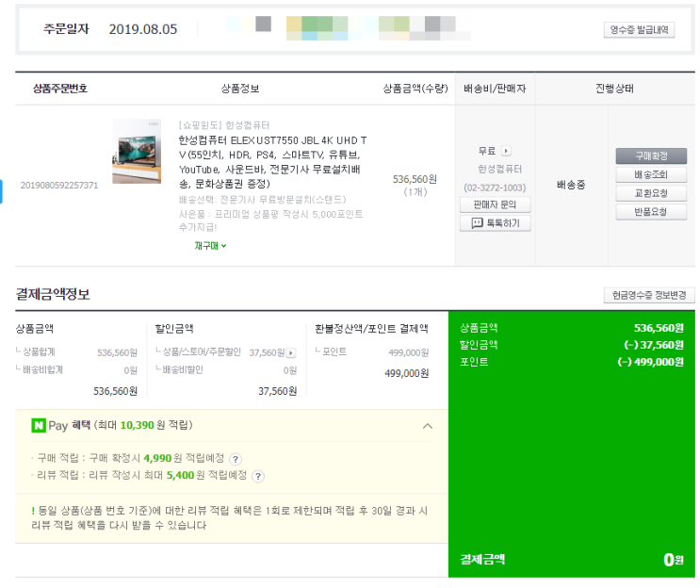
Task: Expand discount details arrow beside 37,560원
Action: pos(291,353)
